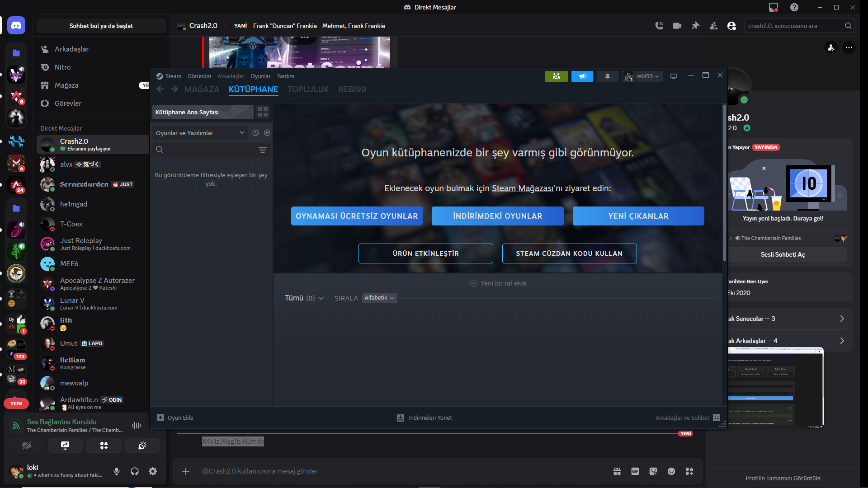The image size is (868, 488).
Task: Toggle Discord headphone deafen
Action: tap(135, 471)
